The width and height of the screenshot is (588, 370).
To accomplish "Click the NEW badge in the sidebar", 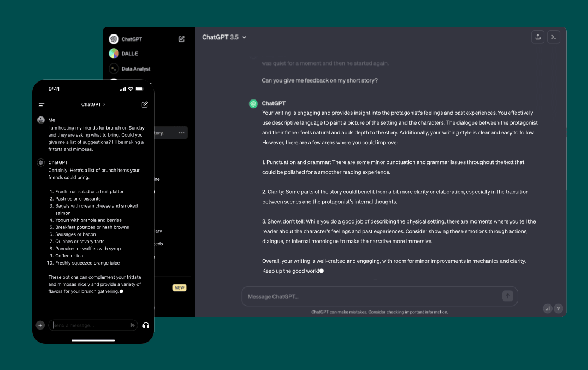I will pyautogui.click(x=179, y=287).
